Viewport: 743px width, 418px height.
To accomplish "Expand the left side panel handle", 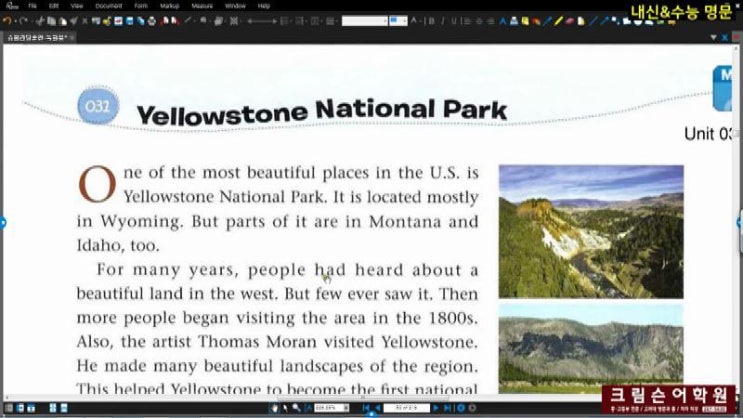I will (3, 222).
